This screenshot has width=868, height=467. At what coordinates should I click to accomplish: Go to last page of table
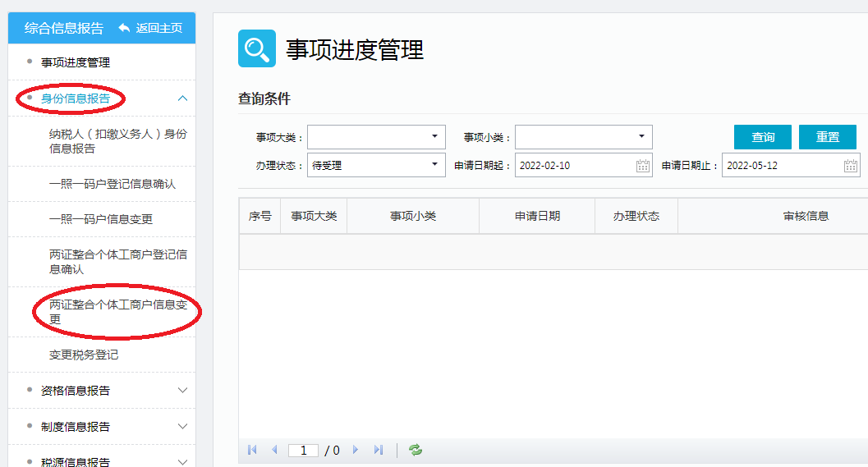378,450
